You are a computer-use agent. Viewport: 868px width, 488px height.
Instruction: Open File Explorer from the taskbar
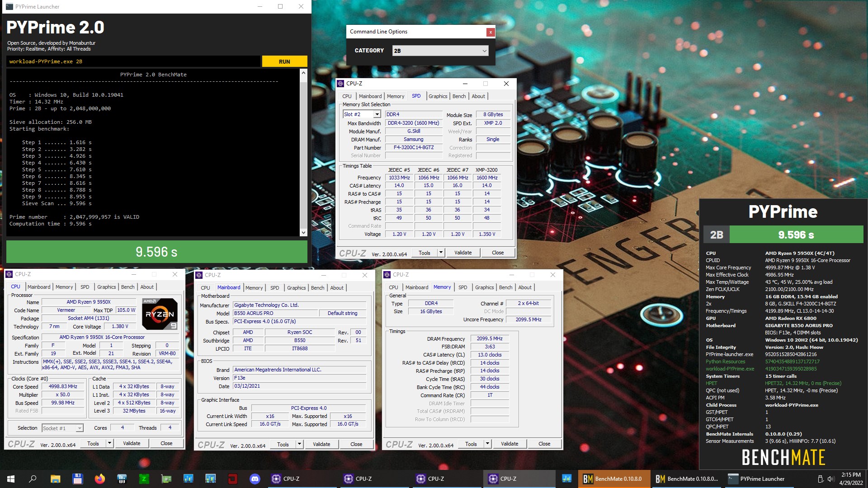pos(56,479)
